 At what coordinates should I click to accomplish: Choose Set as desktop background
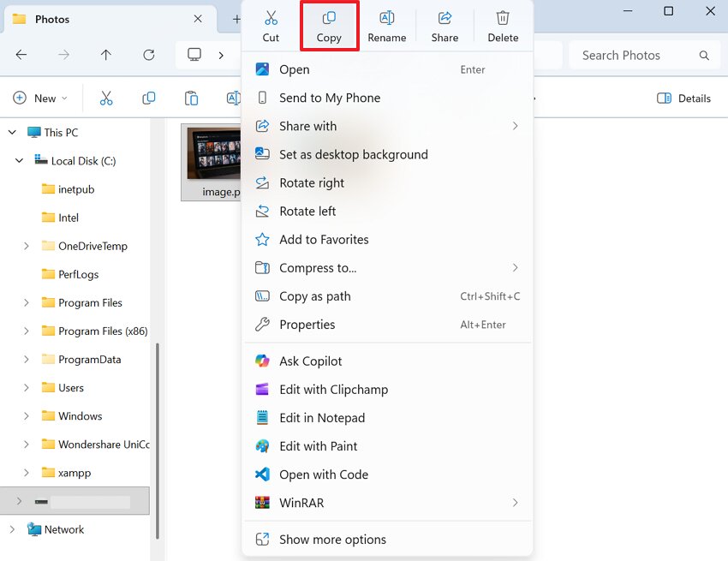[387, 155]
